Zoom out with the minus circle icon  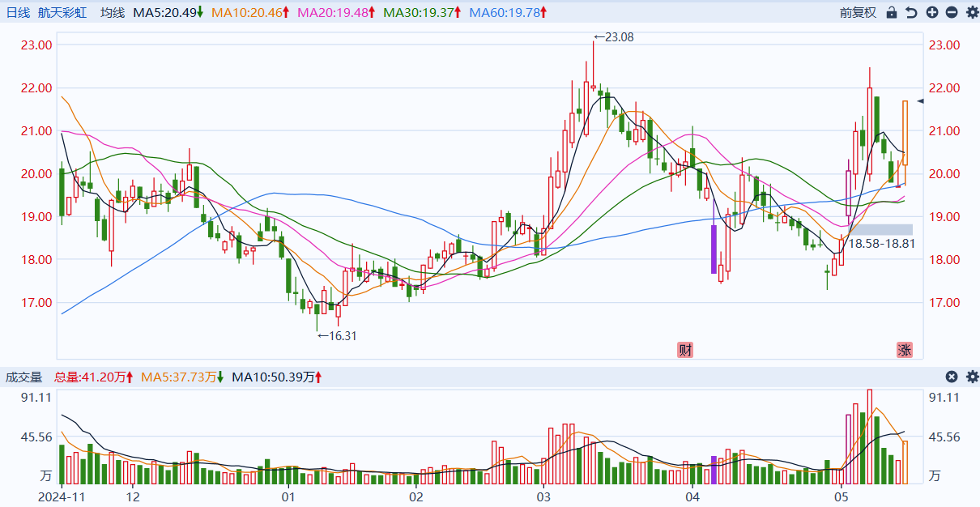pos(952,12)
